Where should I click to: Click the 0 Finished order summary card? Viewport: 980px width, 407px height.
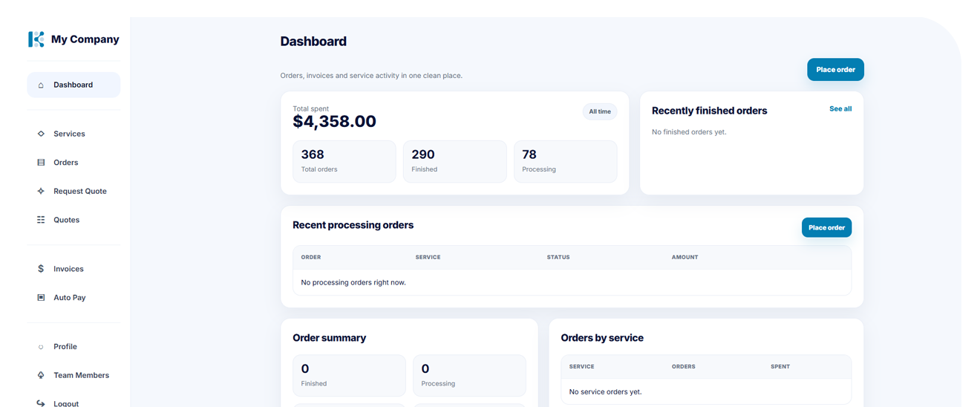click(x=349, y=375)
